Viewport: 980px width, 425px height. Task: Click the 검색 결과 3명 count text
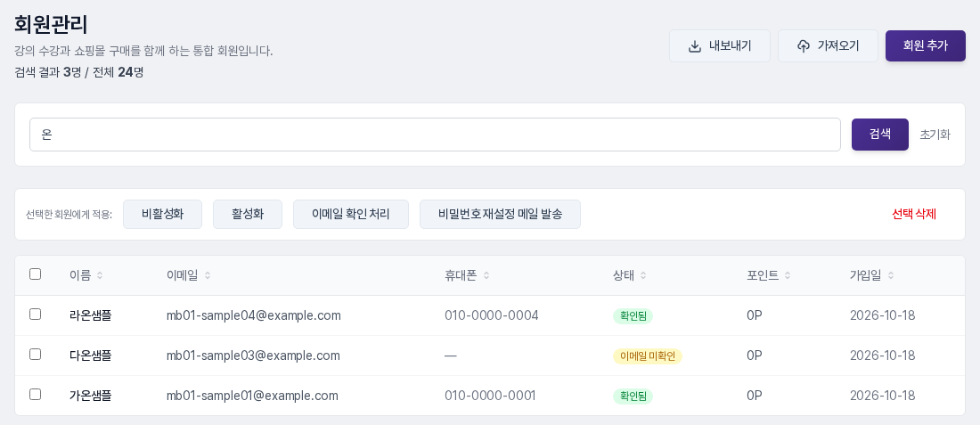tap(48, 72)
